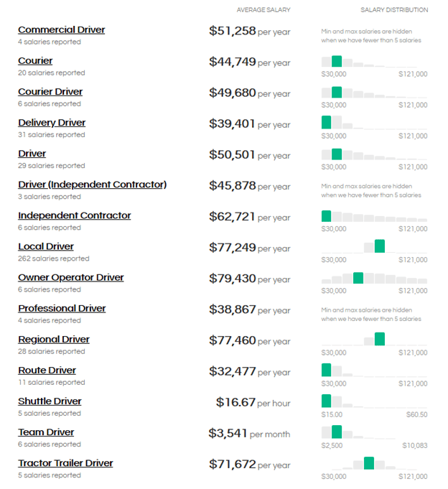Open the Regional Driver salary page
448x489 pixels.
tap(54, 339)
